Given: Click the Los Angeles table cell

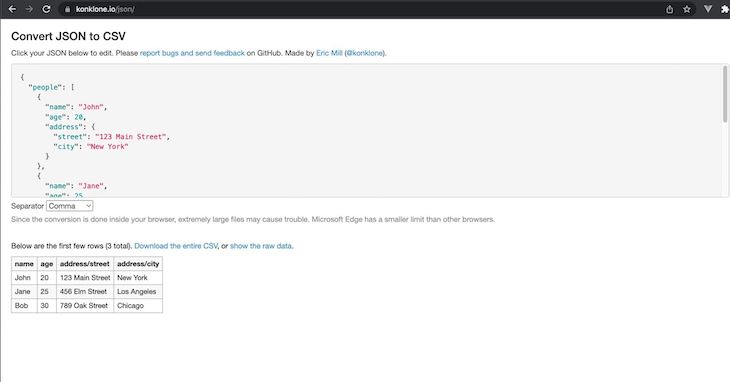Looking at the screenshot, I should pyautogui.click(x=138, y=292).
